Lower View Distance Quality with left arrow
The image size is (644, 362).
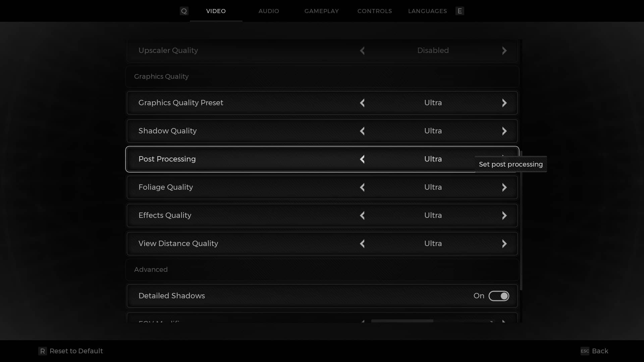point(362,244)
